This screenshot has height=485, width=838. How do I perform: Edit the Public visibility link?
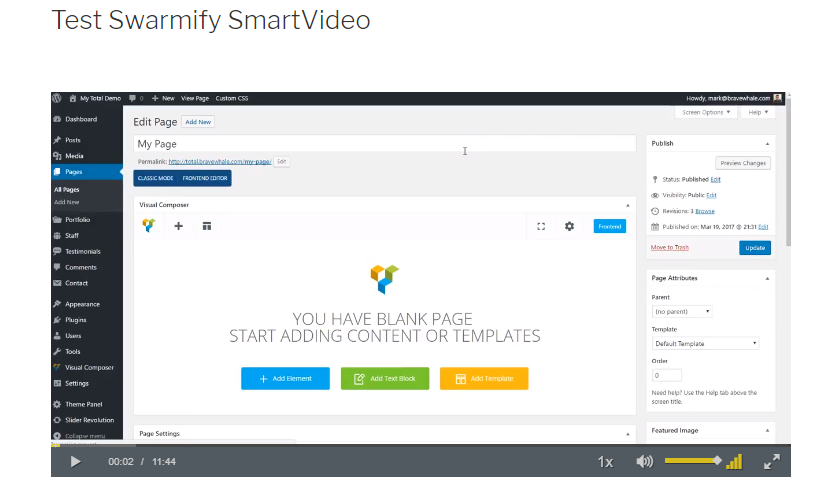(x=711, y=195)
